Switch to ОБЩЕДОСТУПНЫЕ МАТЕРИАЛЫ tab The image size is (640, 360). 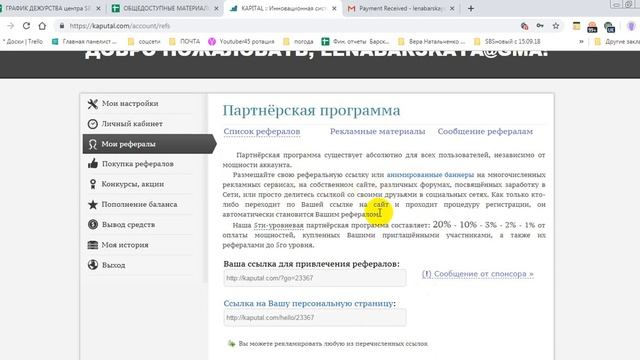click(x=165, y=8)
